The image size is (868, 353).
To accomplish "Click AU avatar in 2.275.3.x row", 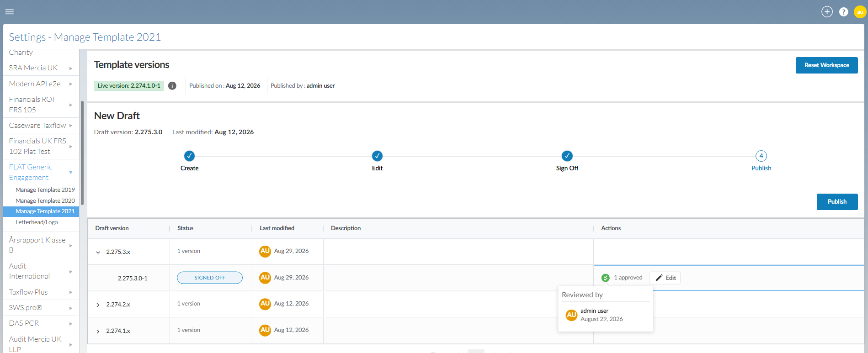I will point(265,251).
